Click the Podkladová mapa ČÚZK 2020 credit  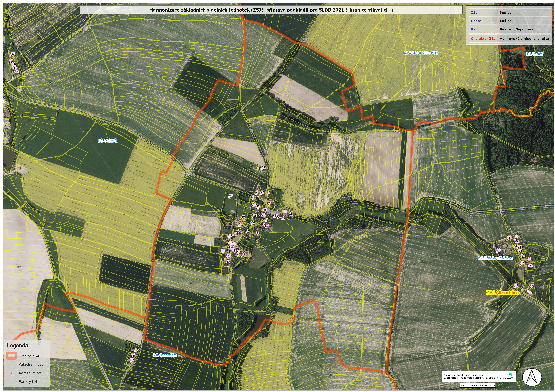(x=477, y=385)
